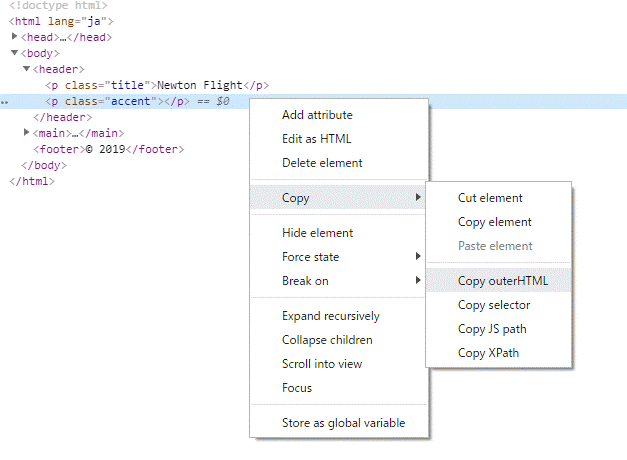Open the Break on submenu arrow
The image size is (627, 460).
(418, 280)
